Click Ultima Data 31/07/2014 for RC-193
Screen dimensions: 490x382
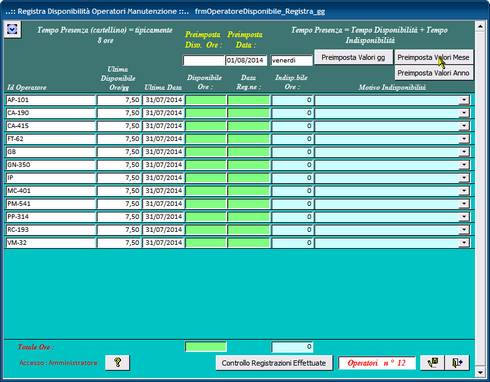tap(163, 230)
